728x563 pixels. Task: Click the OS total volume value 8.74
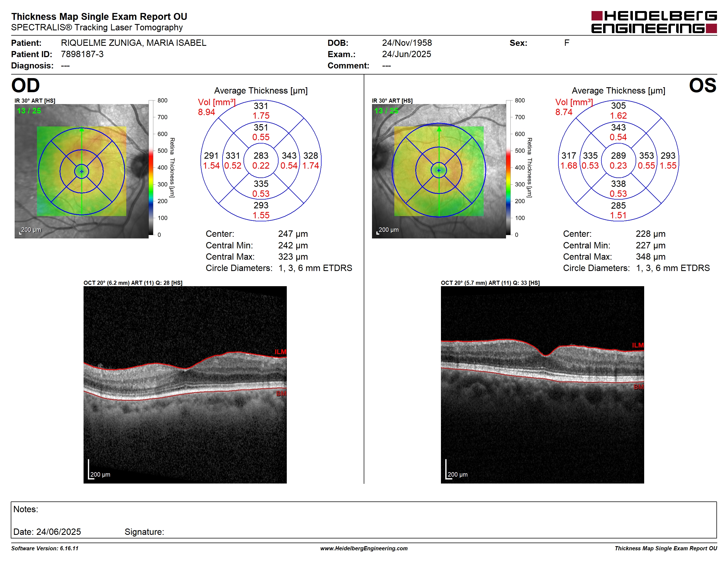pos(564,112)
